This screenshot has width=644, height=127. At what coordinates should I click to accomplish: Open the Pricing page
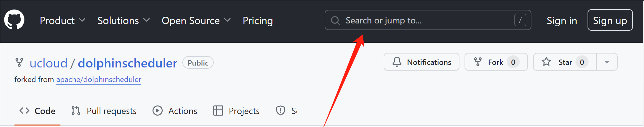(x=258, y=21)
